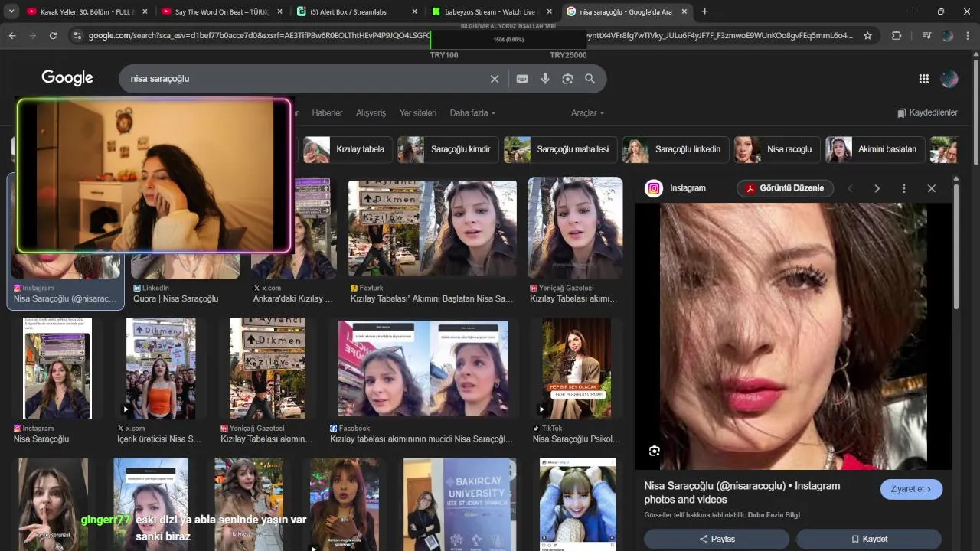Close the nisa saraçoğlu Google tab
The height and width of the screenshot is (551, 980).
pyautogui.click(x=684, y=11)
